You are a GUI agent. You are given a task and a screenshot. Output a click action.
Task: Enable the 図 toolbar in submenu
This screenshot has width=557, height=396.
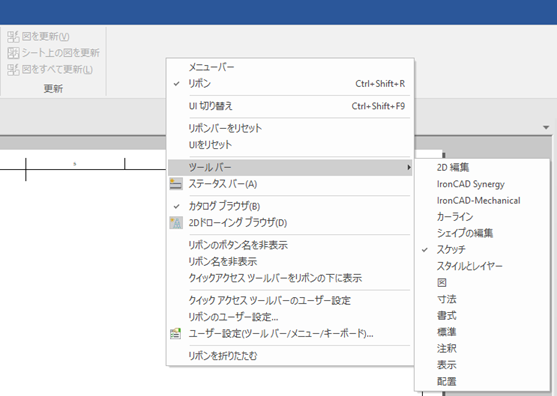click(x=482, y=282)
